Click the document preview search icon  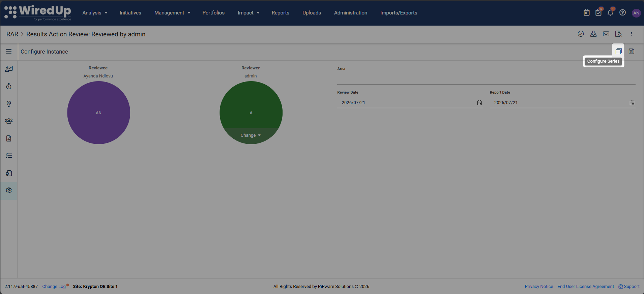pyautogui.click(x=618, y=34)
